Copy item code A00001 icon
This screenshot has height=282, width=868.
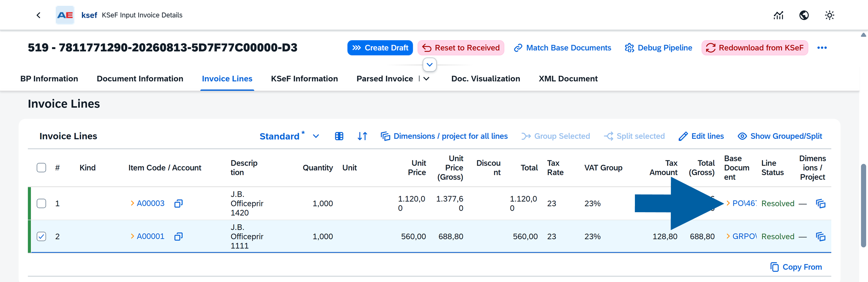point(178,236)
